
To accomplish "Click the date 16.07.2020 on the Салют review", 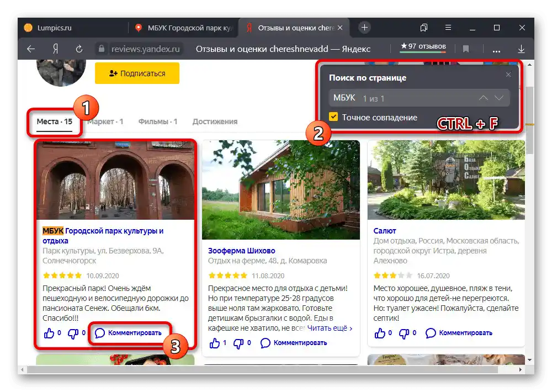I will pos(433,276).
